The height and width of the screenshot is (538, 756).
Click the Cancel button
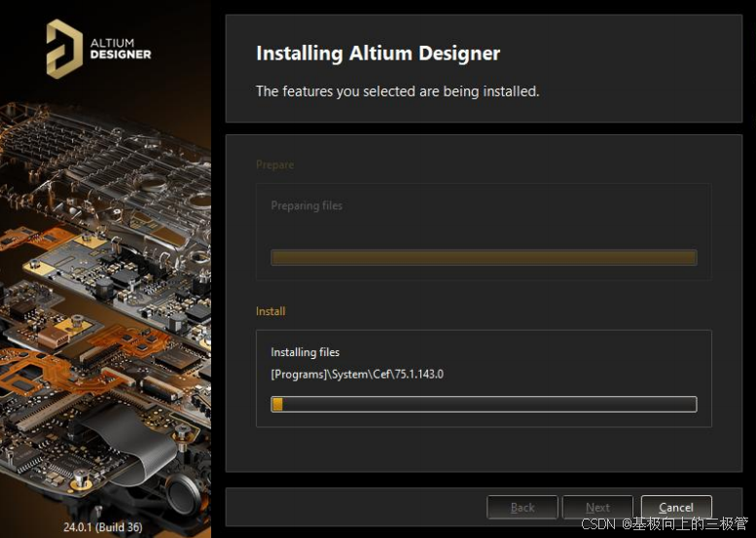coord(676,507)
